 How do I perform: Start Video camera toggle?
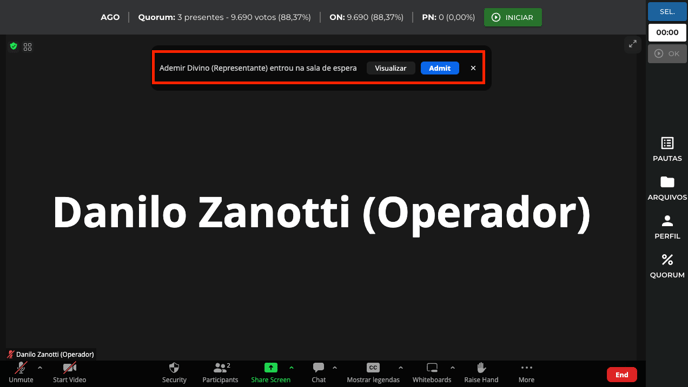(69, 373)
